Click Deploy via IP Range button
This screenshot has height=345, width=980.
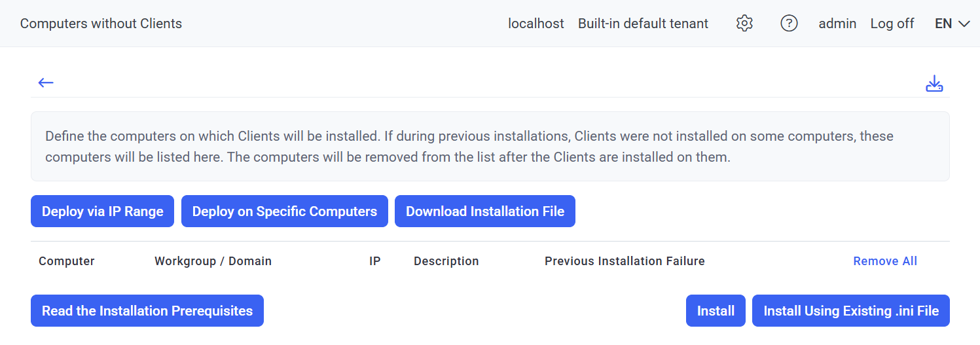tap(102, 211)
